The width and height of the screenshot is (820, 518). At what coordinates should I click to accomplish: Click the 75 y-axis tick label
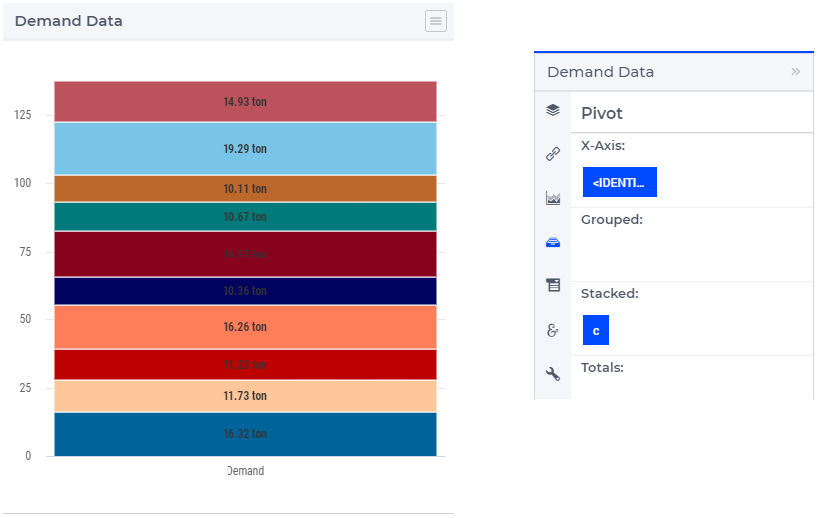tap(25, 252)
